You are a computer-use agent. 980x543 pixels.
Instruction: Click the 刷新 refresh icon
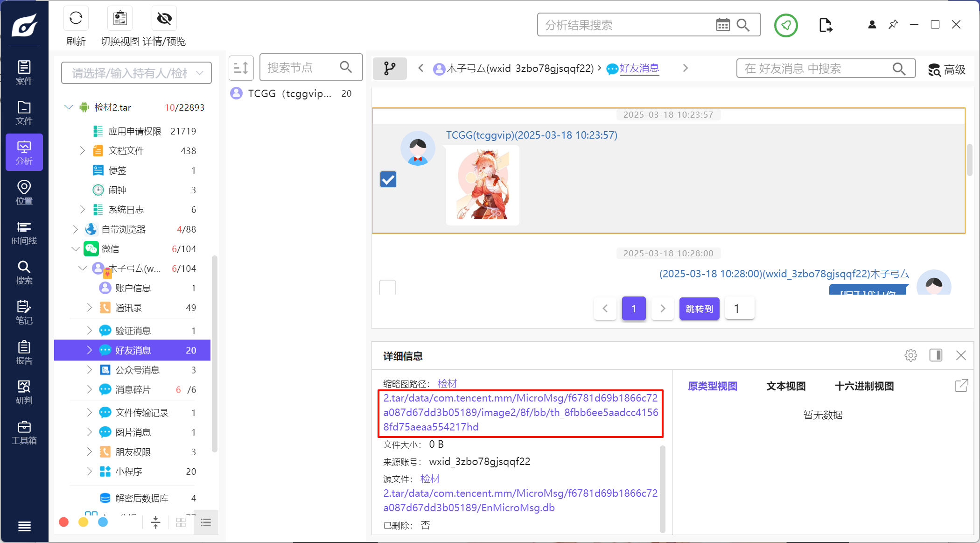pos(76,18)
